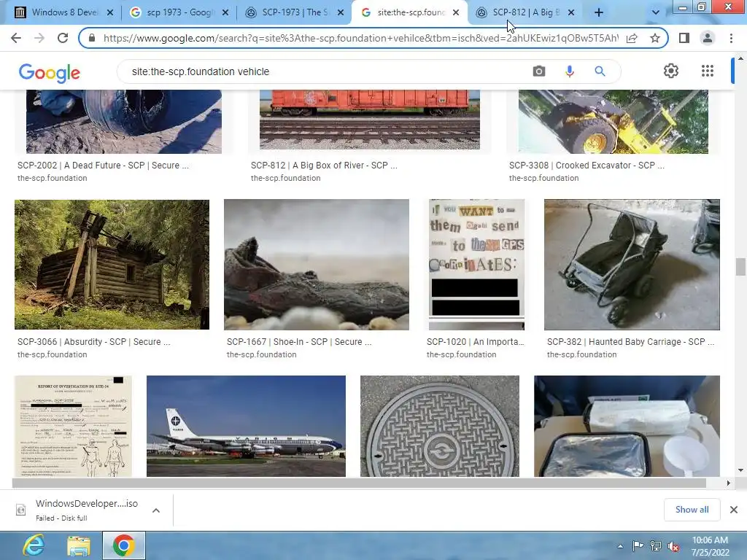View site security lock info
This screenshot has width=747, height=560.
point(92,38)
